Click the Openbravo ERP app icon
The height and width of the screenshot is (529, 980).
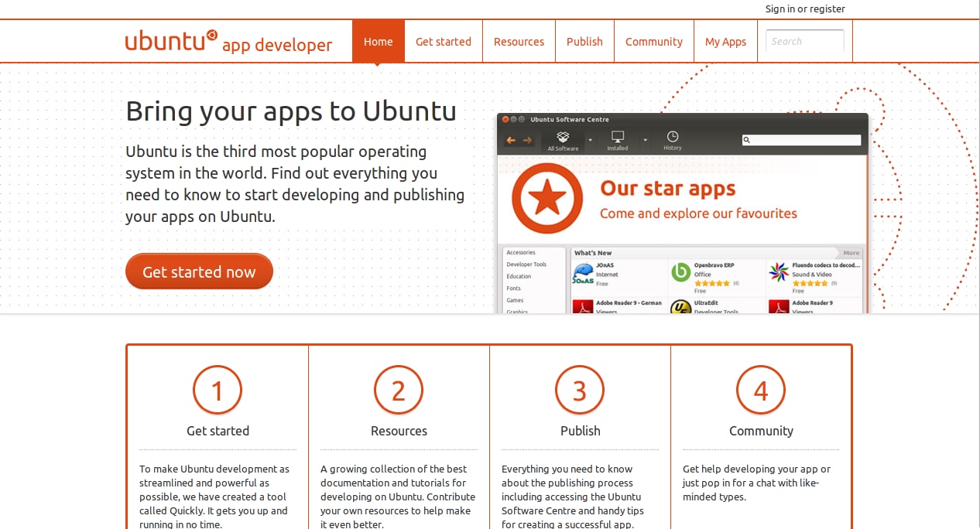pos(680,272)
